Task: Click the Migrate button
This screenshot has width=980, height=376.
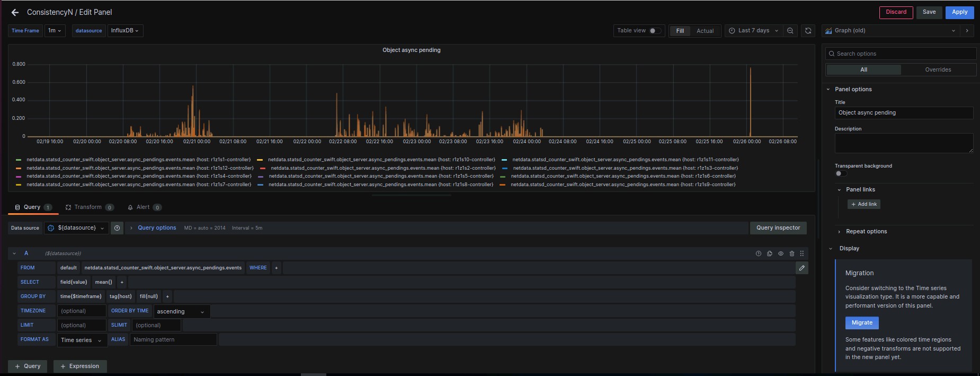Action: 862,322
